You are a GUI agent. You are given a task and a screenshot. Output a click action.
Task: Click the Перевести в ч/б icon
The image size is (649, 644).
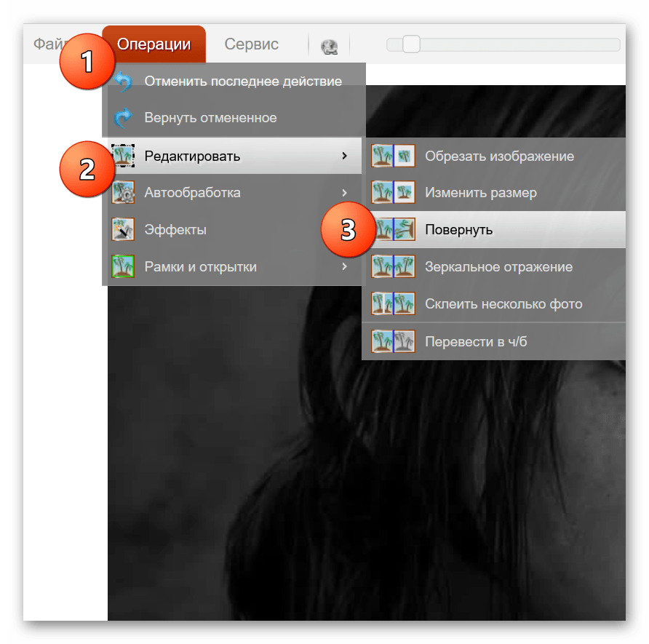[x=393, y=341]
